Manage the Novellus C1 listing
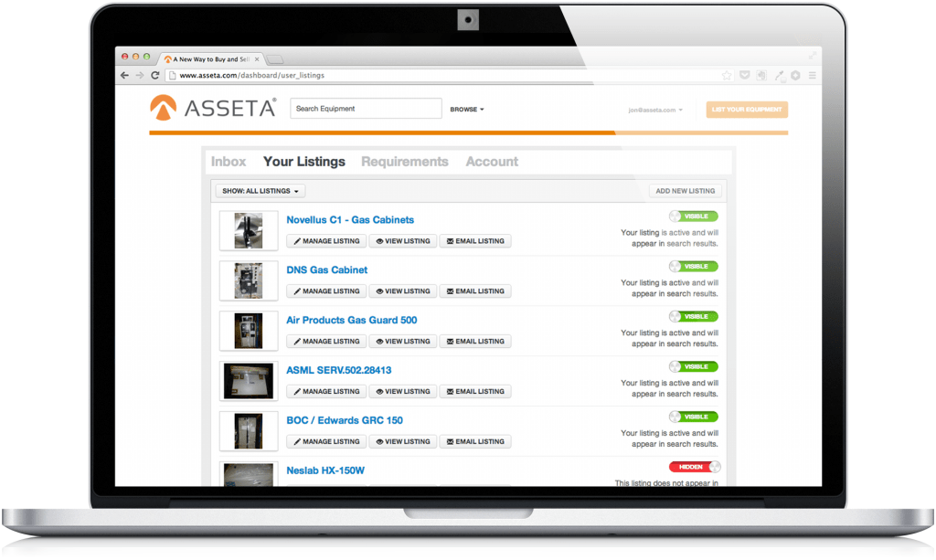Viewport: 936px width, 560px height. (x=326, y=241)
